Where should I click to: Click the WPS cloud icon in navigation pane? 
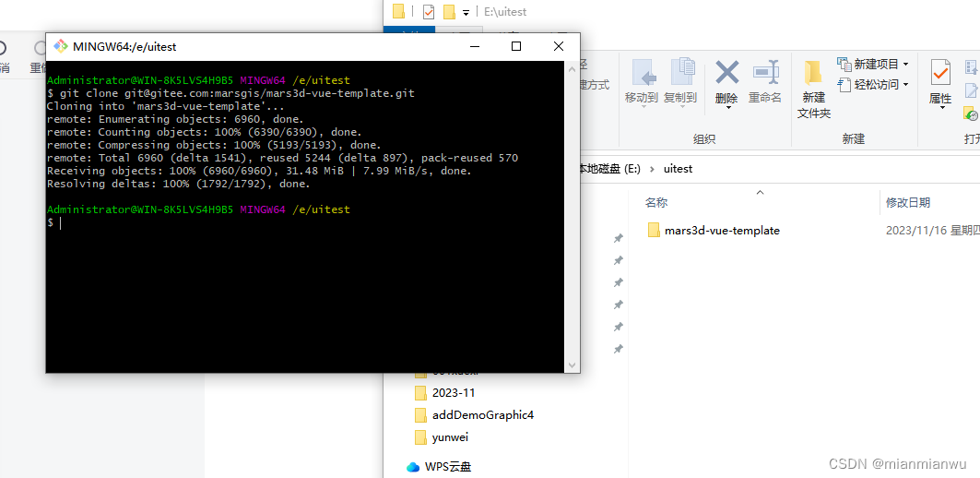(413, 467)
